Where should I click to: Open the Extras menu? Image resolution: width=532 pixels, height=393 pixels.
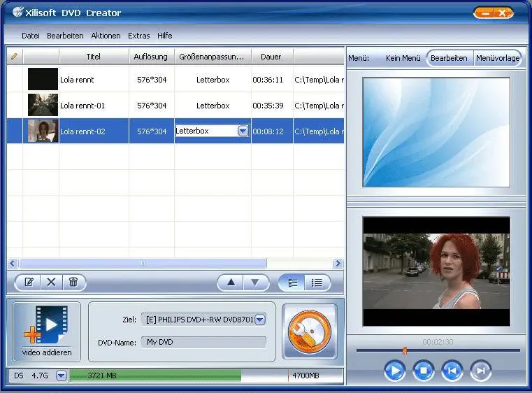pos(139,36)
